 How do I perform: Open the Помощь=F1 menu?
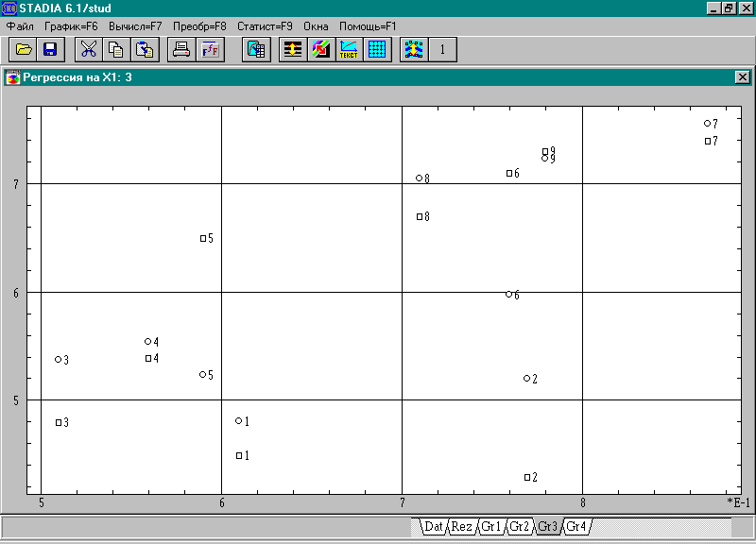tap(368, 26)
